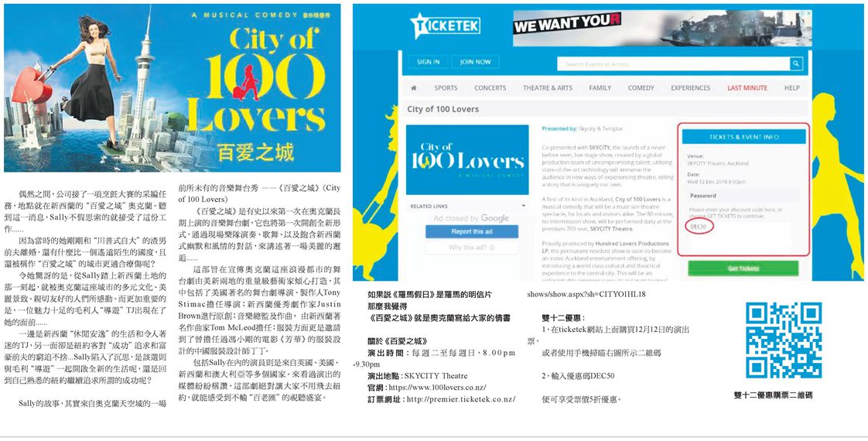Expand the RELATED LINKS dropdown arrow
The height and width of the screenshot is (441, 868).
point(524,206)
